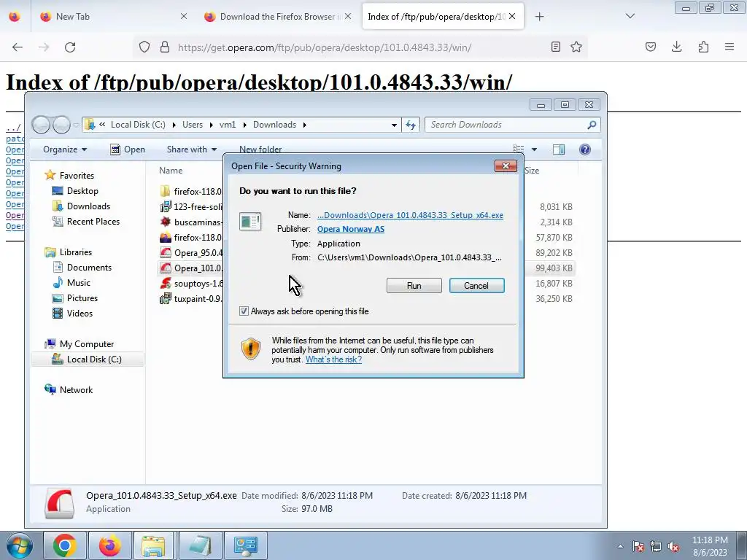Select the Documents library
Viewport: 747px width, 560px height.
(89, 268)
